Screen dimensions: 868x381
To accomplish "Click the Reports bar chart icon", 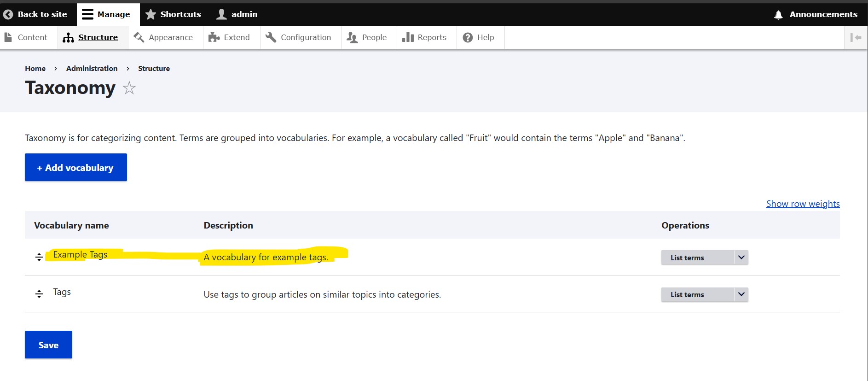I will pyautogui.click(x=408, y=37).
